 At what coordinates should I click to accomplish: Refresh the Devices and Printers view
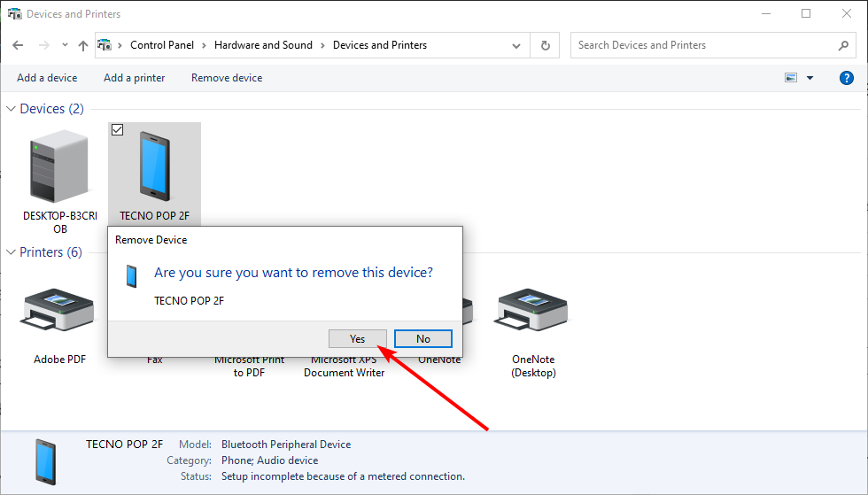point(546,45)
